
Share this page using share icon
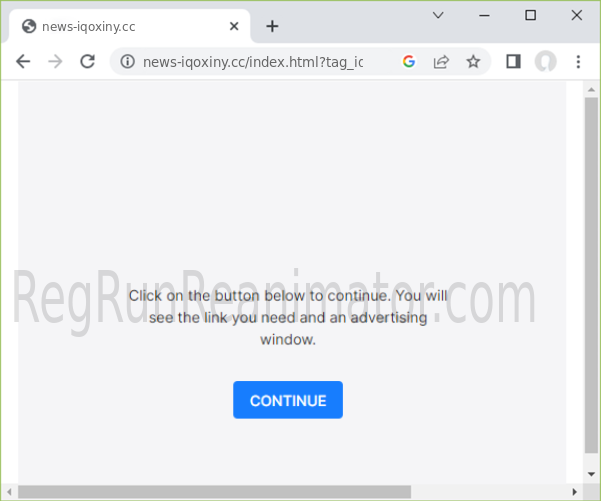click(x=440, y=62)
